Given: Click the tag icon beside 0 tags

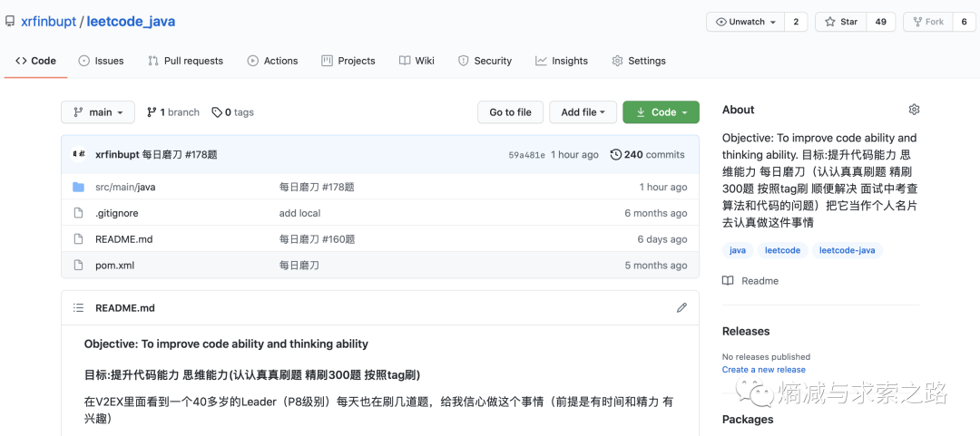Looking at the screenshot, I should point(217,112).
